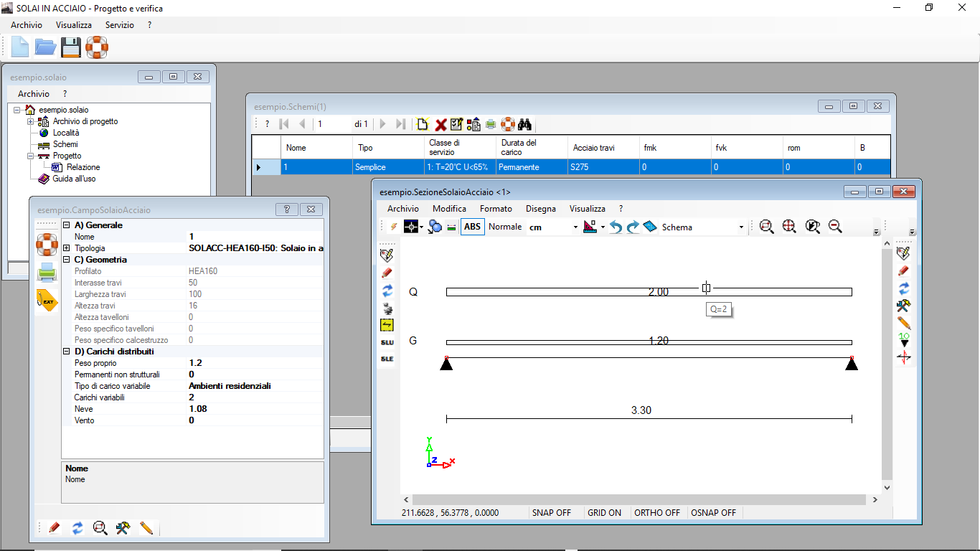This screenshot has width=980, height=551.
Task: Toggle SNAP OFF in status bar
Action: tap(552, 513)
